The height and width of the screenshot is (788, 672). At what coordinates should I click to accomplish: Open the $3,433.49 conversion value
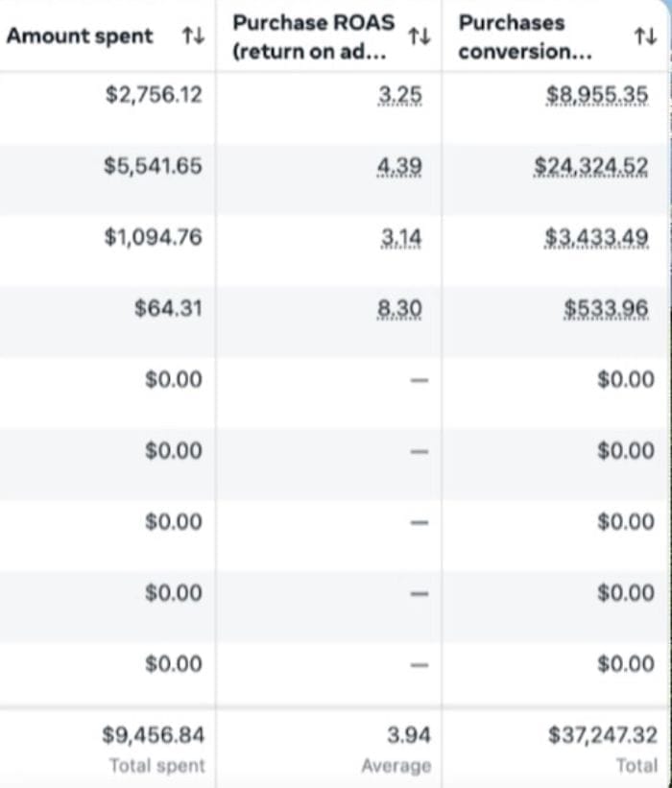596,237
